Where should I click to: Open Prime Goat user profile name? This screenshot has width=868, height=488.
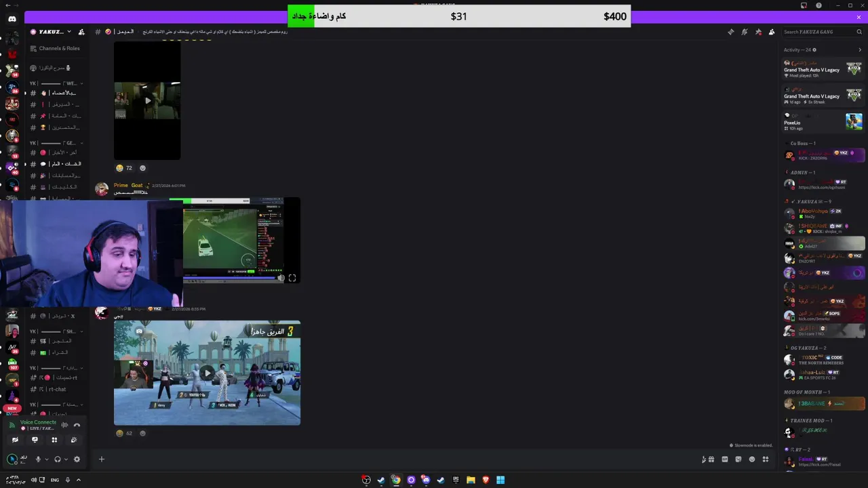[128, 185]
